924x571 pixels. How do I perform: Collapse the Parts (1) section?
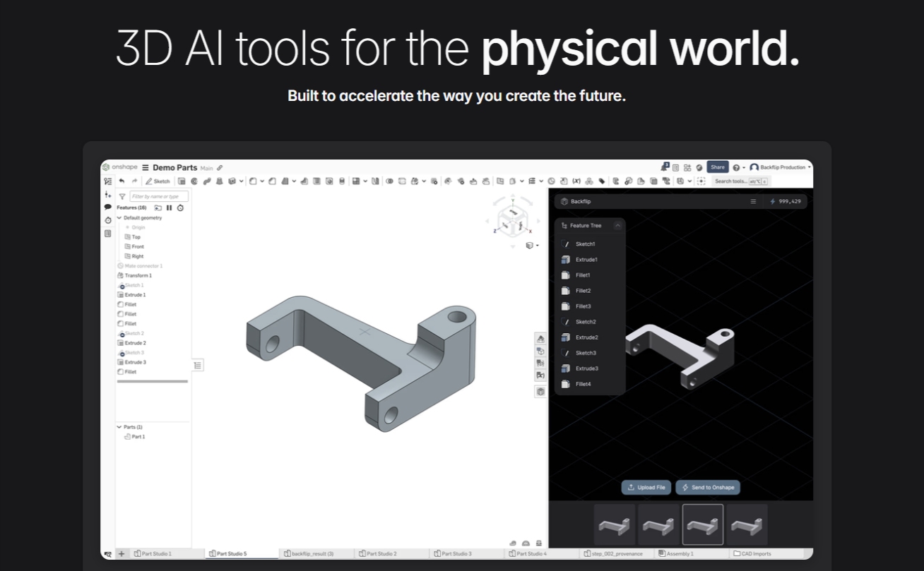point(119,427)
